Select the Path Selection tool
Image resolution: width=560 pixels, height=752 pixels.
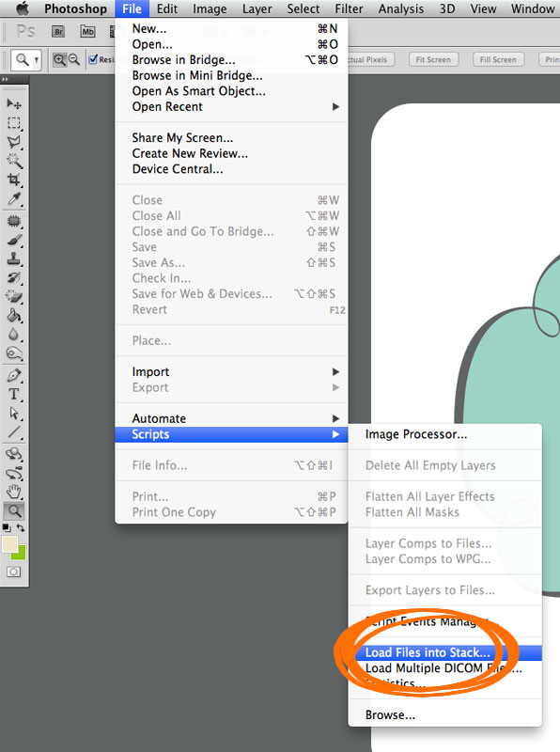14,413
